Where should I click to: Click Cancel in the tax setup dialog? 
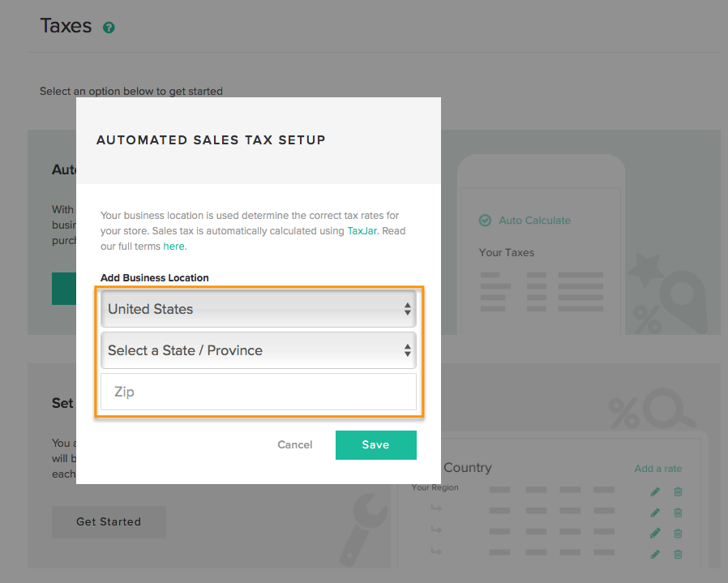point(295,444)
